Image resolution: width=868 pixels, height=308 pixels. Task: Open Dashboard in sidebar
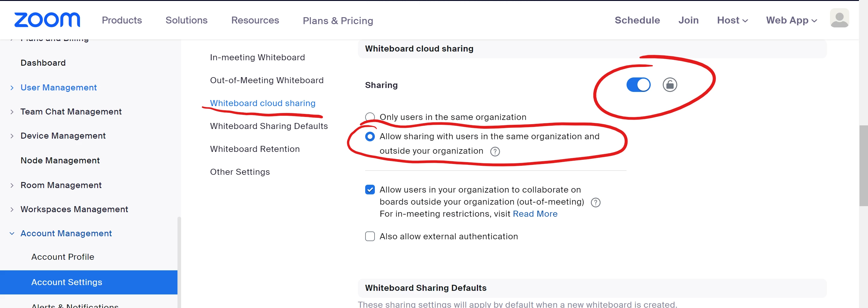tap(43, 63)
